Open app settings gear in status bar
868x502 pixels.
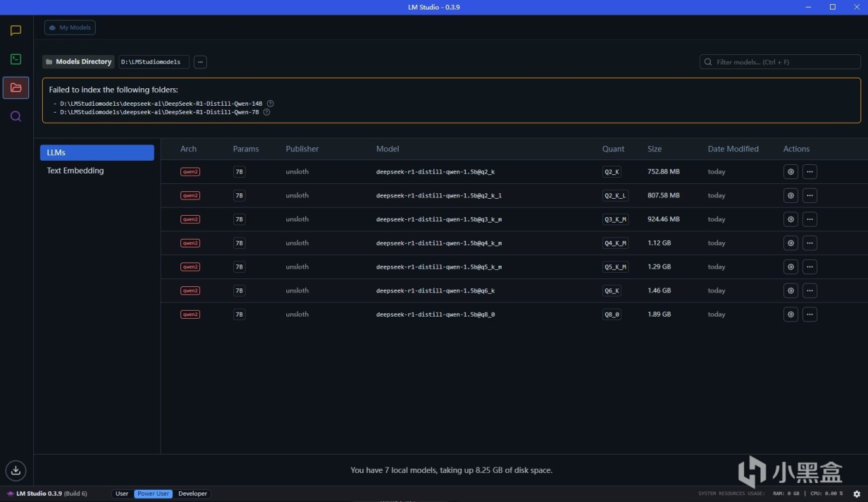point(856,494)
